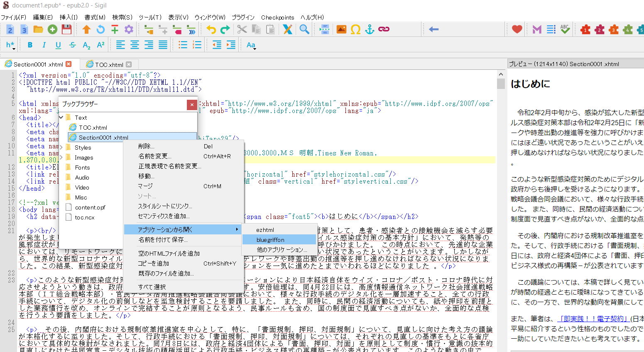Run plugin 1 puzzle piece icon
644x352 pixels.
coord(585,29)
